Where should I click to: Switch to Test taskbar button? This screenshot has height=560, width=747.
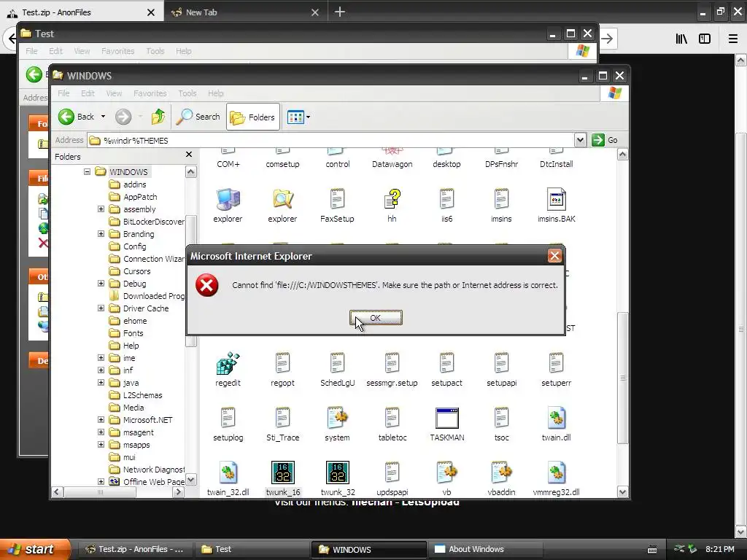[x=251, y=549]
